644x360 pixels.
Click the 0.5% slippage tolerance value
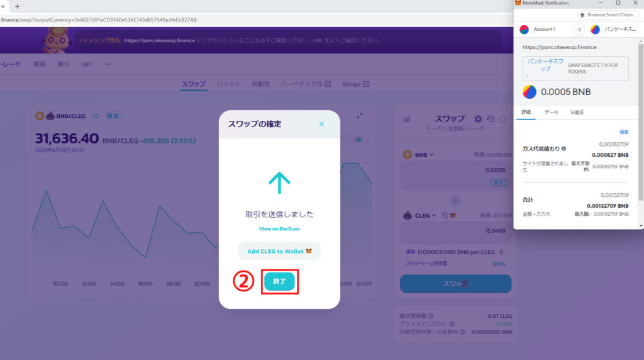[499, 264]
